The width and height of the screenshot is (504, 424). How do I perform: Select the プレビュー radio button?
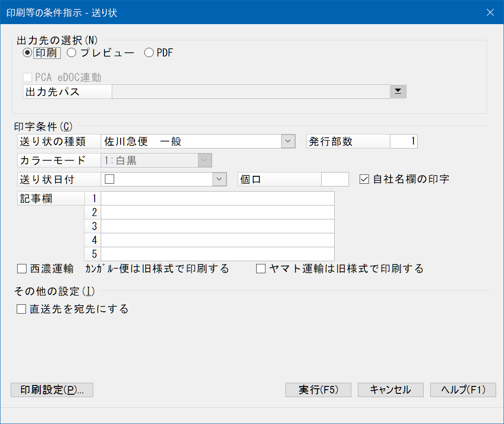[71, 53]
